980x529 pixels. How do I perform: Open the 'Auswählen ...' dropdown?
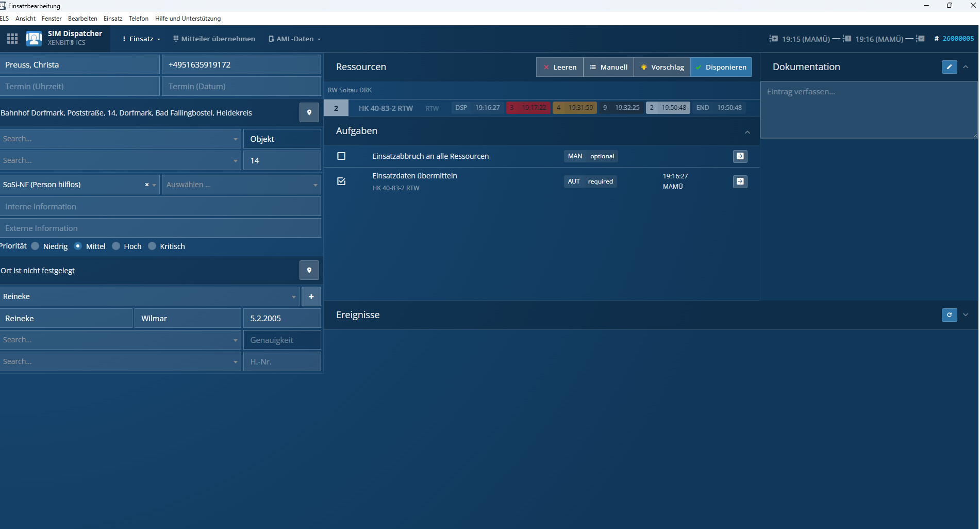click(x=241, y=185)
